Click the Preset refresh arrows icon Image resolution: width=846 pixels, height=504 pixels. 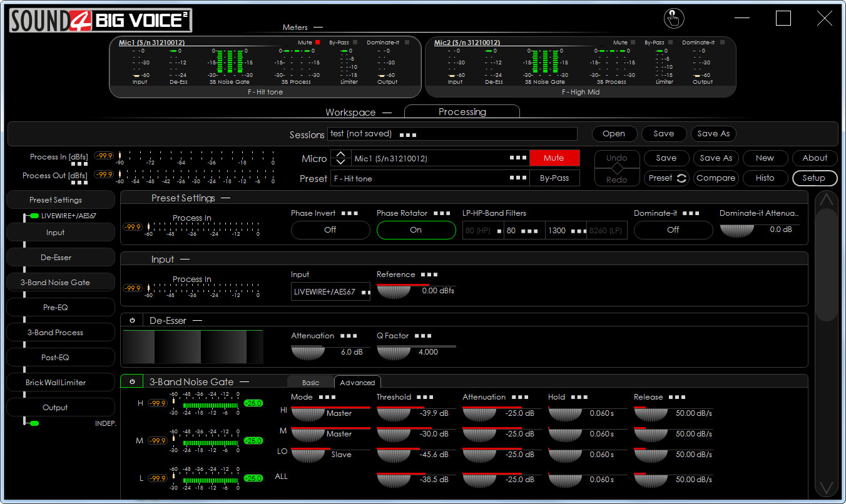(x=681, y=178)
